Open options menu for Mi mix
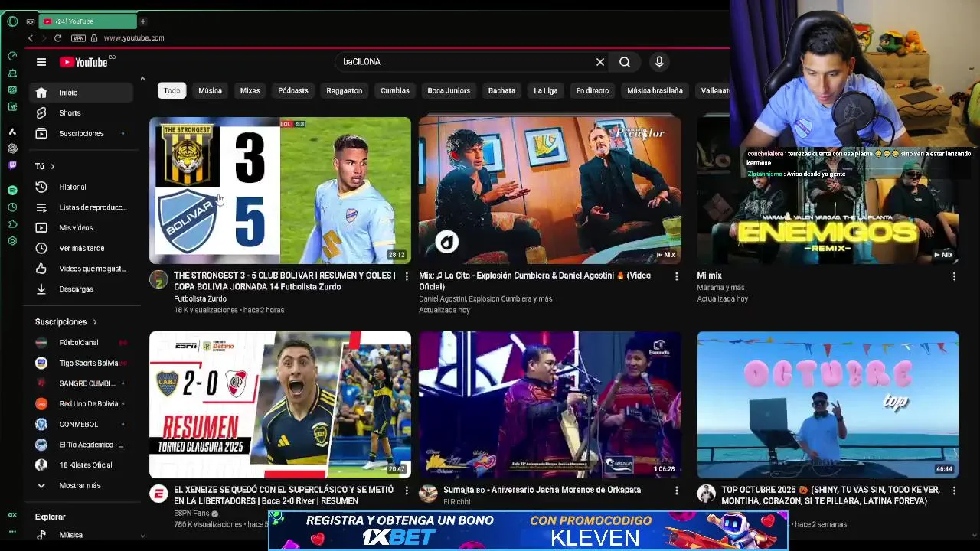This screenshot has width=980, height=551. tap(954, 276)
